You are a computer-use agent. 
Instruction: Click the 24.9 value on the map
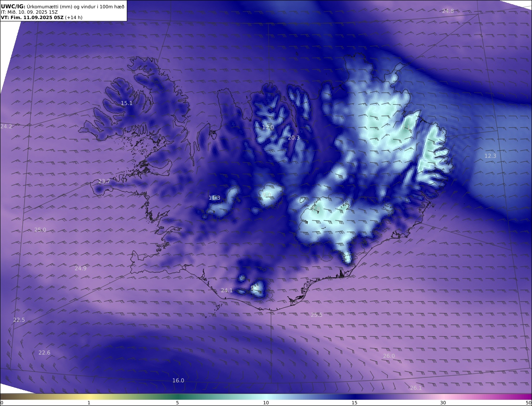tap(81, 268)
